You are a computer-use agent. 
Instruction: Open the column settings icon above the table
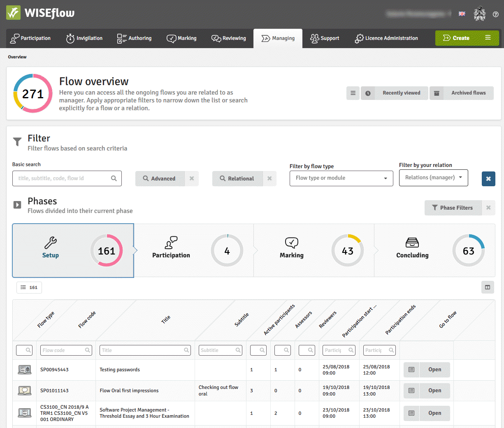coord(488,287)
